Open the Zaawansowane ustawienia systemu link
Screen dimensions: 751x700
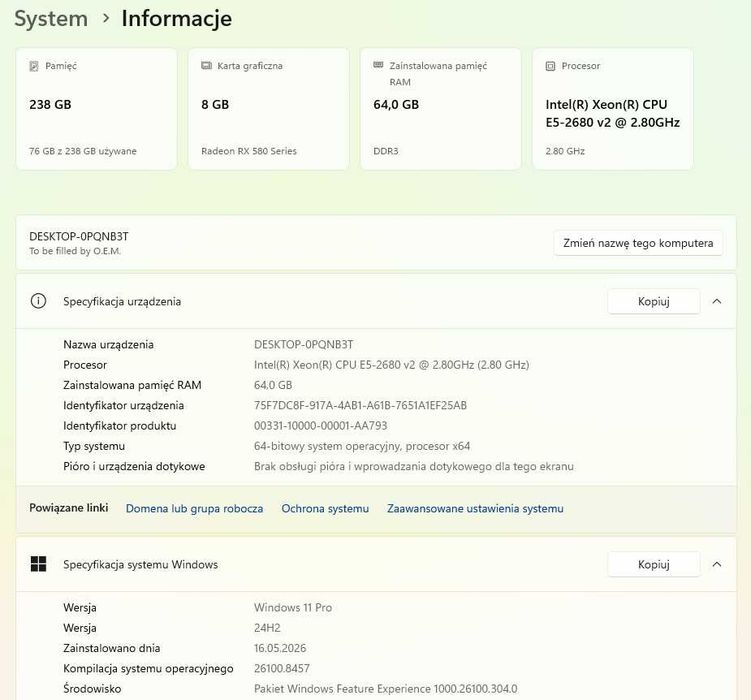coord(475,508)
